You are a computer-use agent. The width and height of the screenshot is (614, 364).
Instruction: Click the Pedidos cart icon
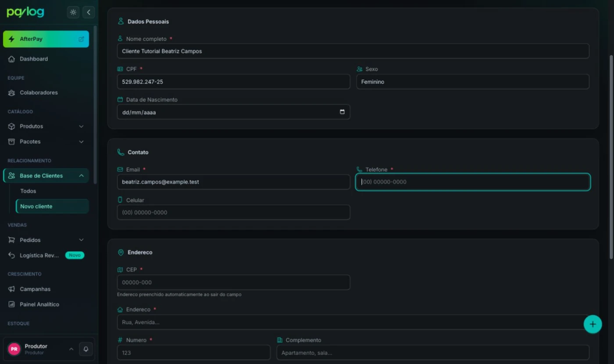point(12,240)
